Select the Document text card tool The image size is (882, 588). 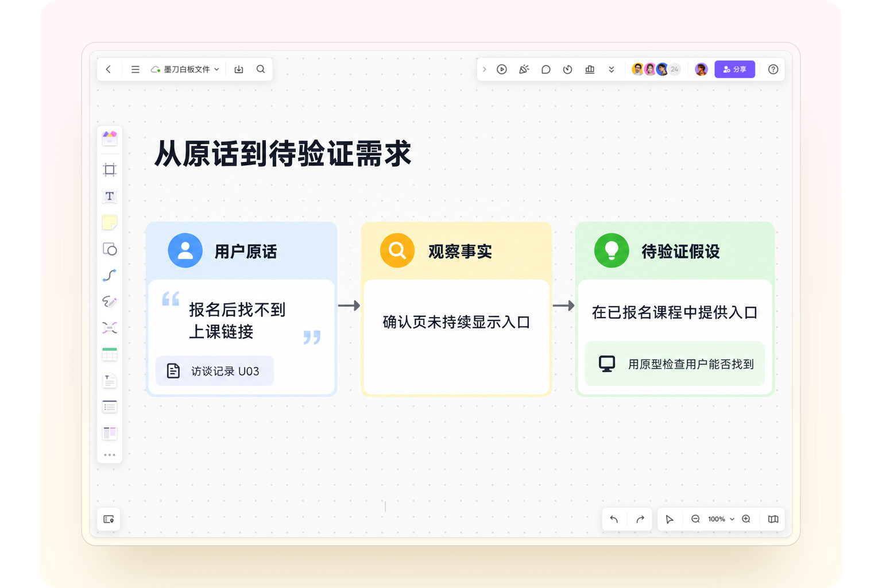[x=110, y=381]
